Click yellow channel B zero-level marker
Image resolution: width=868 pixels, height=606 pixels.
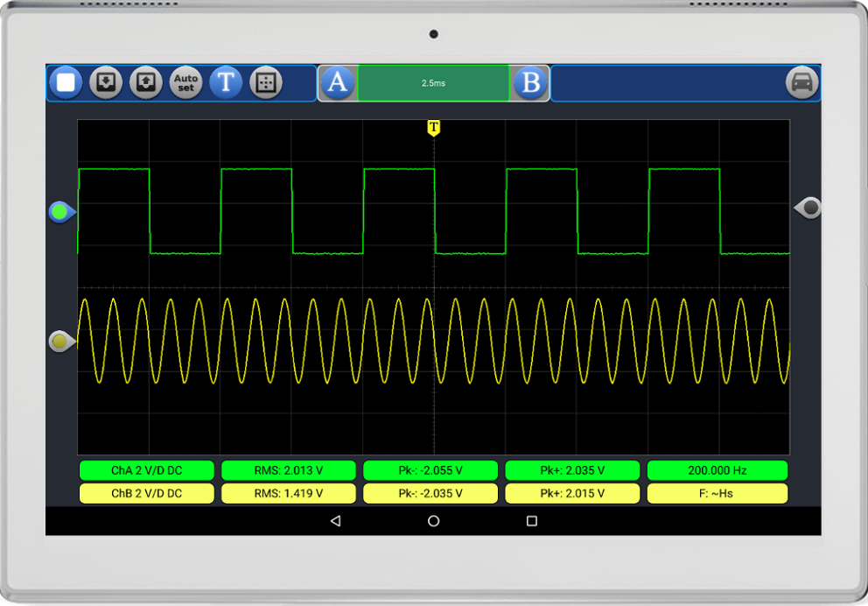click(61, 341)
